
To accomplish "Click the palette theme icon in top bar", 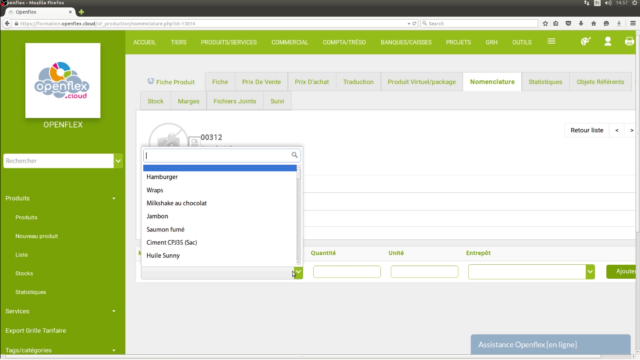I will tap(586, 41).
